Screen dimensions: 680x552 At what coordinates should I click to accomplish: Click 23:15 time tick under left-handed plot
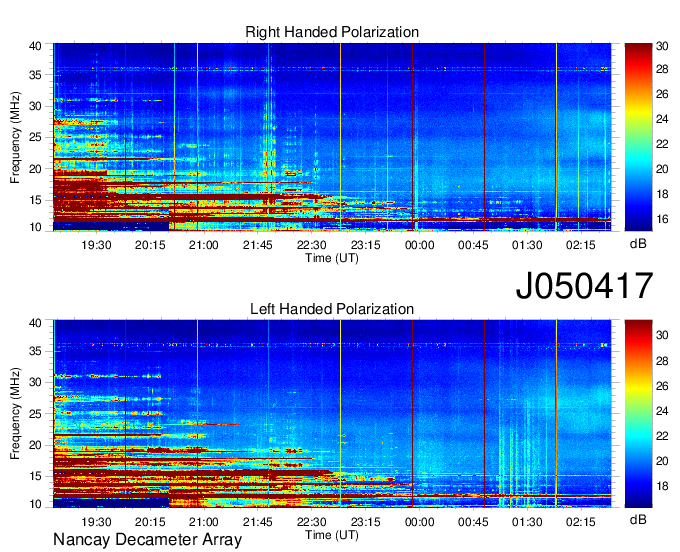(366, 522)
